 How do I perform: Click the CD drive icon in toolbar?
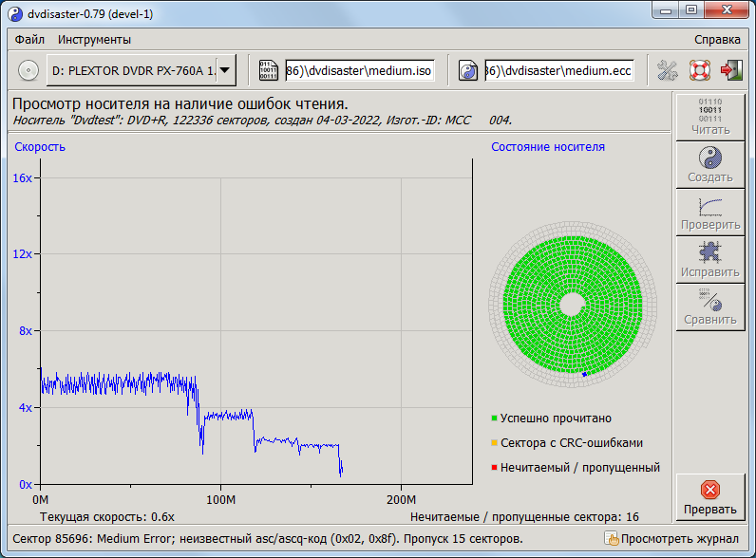click(28, 70)
